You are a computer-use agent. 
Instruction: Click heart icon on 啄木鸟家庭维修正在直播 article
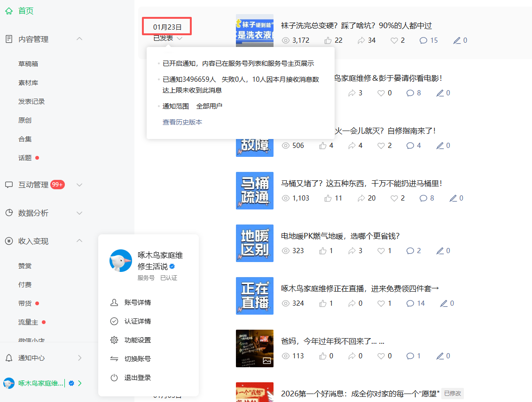click(x=381, y=303)
